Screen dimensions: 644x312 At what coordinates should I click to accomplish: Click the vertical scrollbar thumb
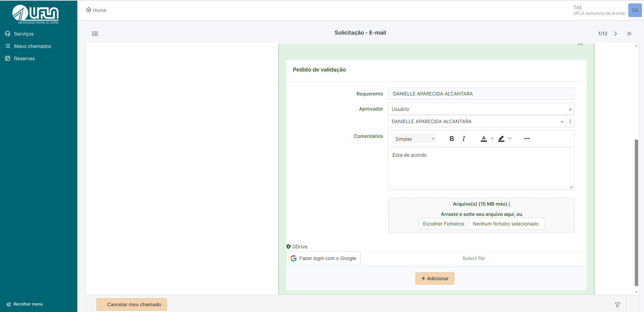click(x=636, y=212)
